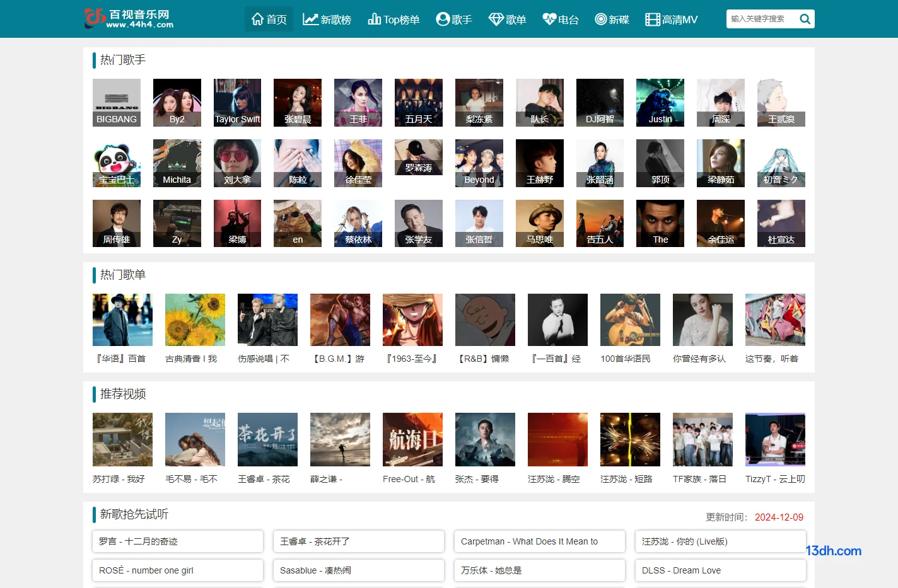
Task: Open DLSS - Dream Love song
Action: 721,570
